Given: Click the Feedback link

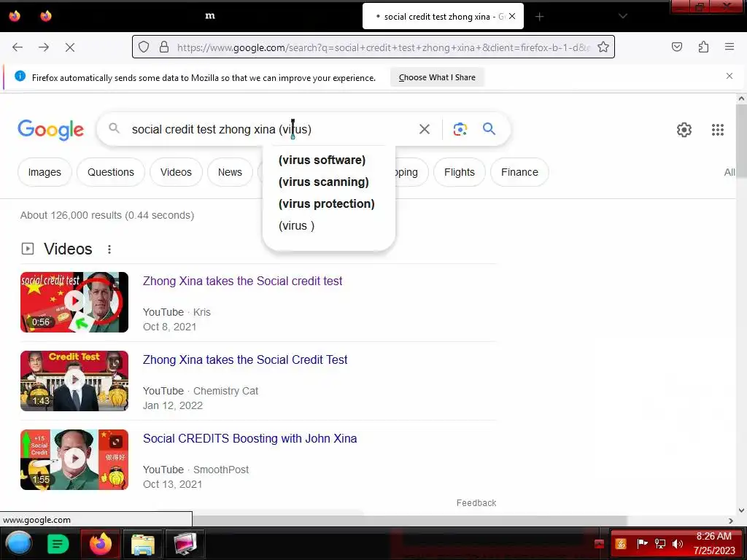Looking at the screenshot, I should click(476, 503).
